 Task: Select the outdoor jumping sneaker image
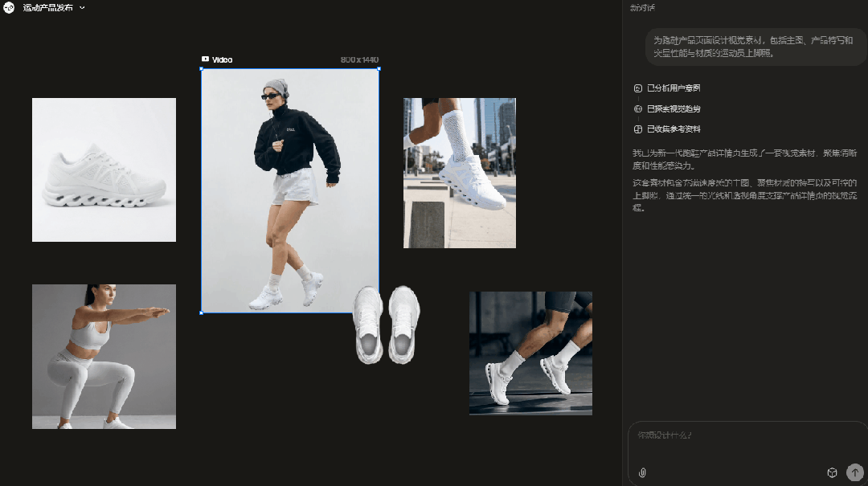point(460,173)
